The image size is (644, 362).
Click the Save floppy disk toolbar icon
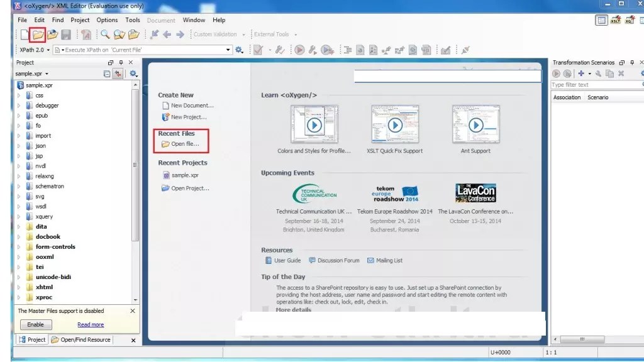click(x=65, y=35)
